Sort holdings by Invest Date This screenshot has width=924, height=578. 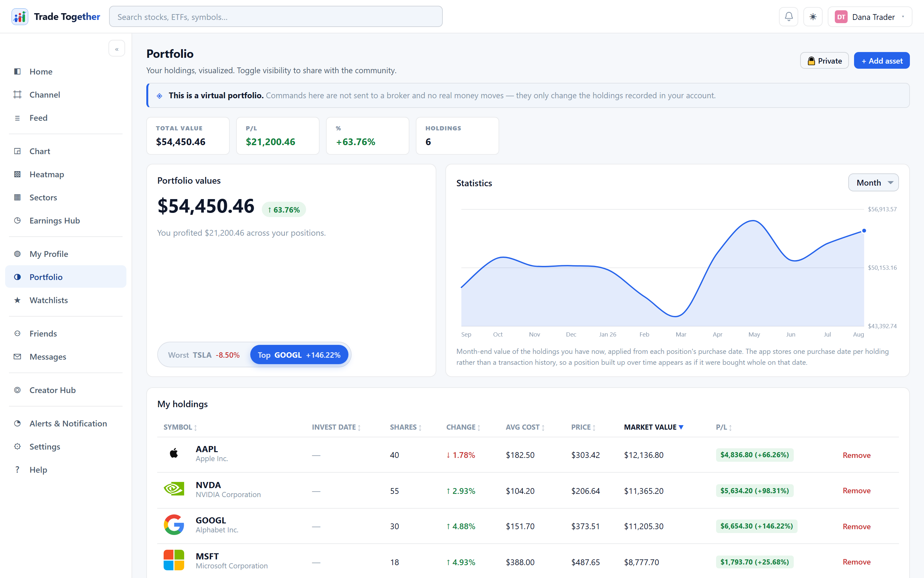(336, 427)
